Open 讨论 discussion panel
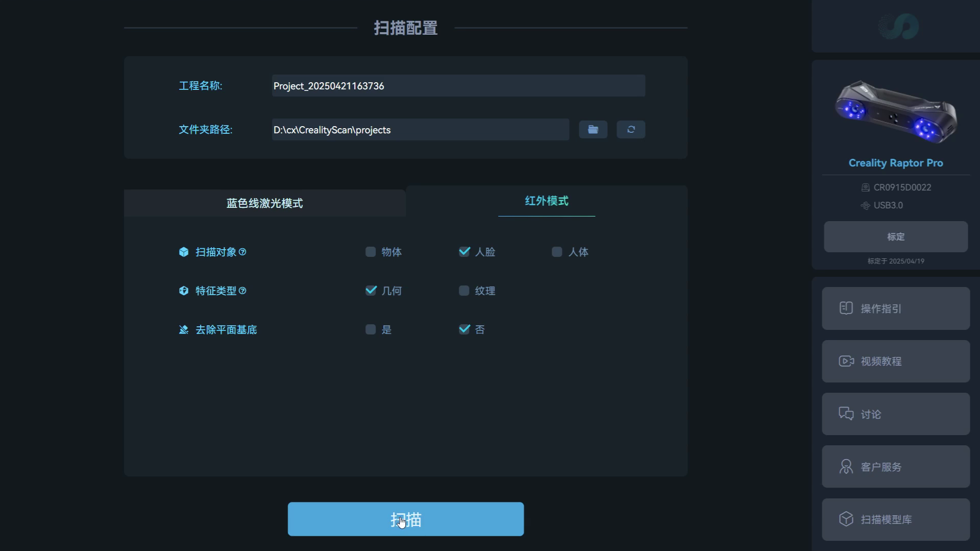The width and height of the screenshot is (980, 551). 896,414
